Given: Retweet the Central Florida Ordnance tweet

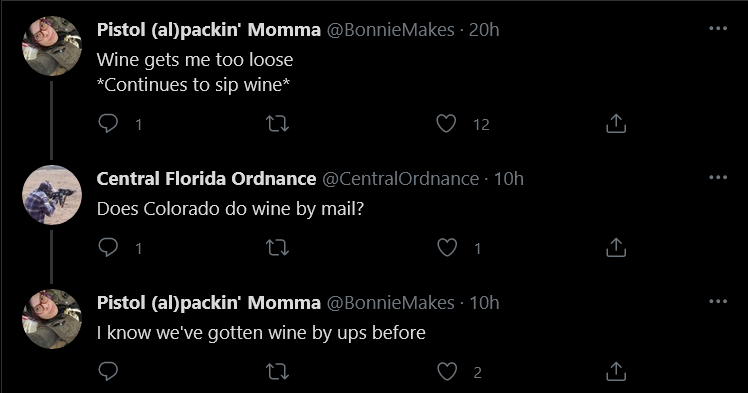Looking at the screenshot, I should click(277, 248).
